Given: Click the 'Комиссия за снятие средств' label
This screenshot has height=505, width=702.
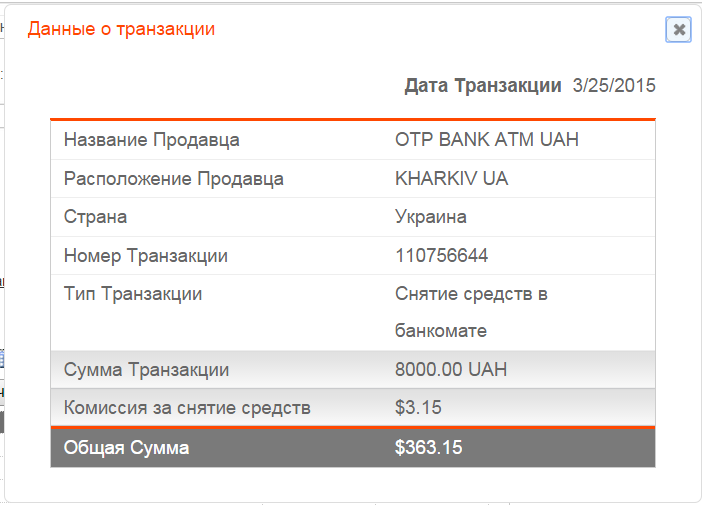Looking at the screenshot, I should [x=187, y=408].
